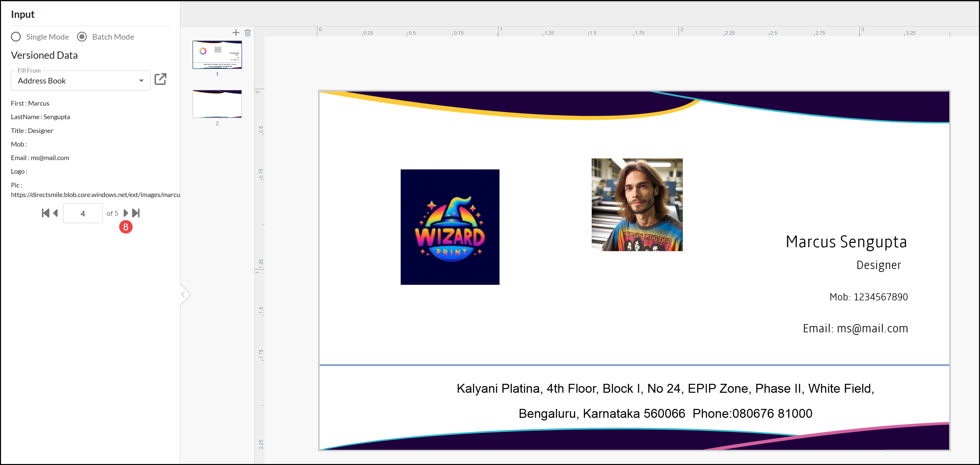
Task: Jump to first record arrow
Action: tap(45, 213)
